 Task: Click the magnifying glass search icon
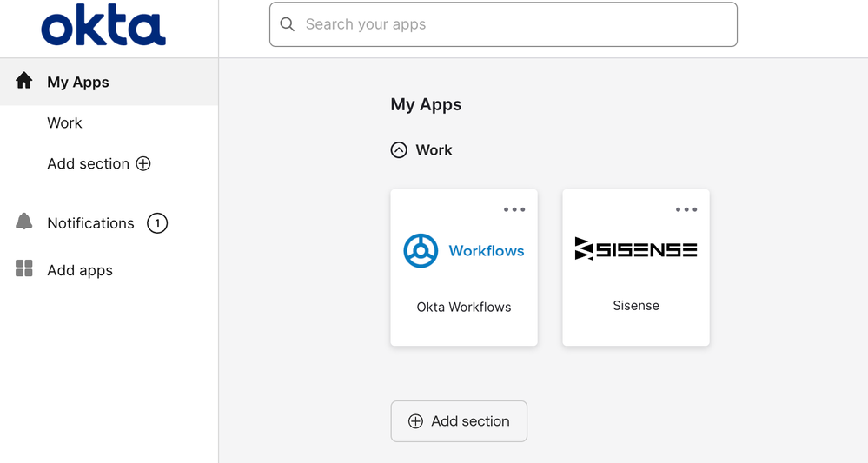coord(288,24)
